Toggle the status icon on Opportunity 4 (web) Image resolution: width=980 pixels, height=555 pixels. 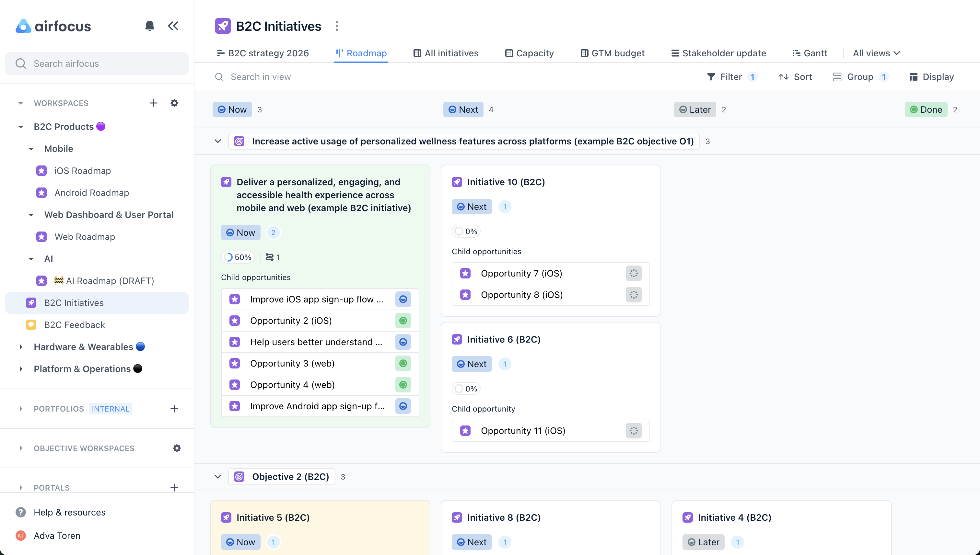coord(403,384)
